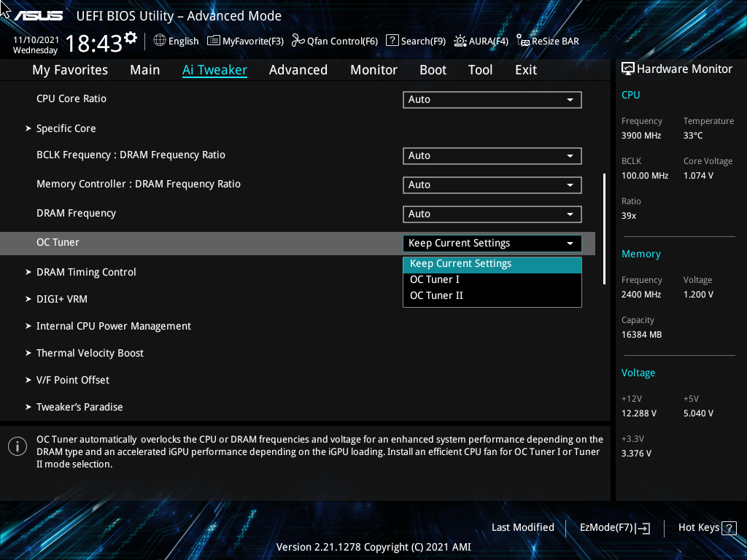
Task: Click the +3.3V 3.376 V reading
Action: coord(636,454)
